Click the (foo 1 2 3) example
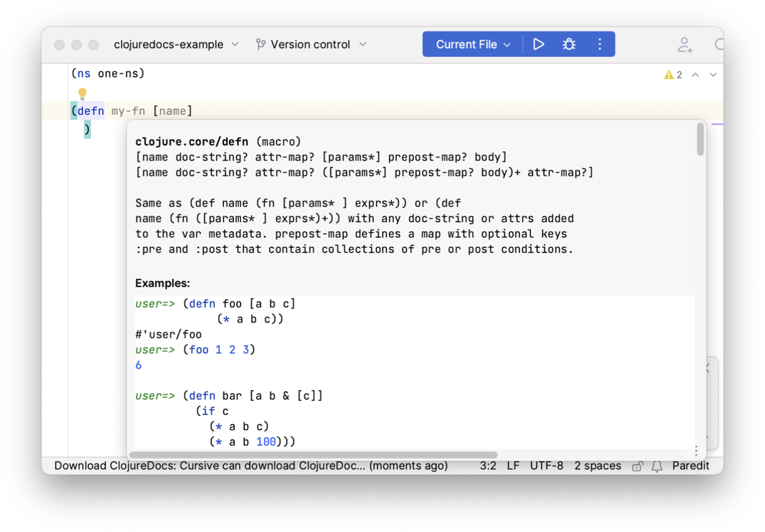Screen dimensions: 765x532 (x=219, y=350)
